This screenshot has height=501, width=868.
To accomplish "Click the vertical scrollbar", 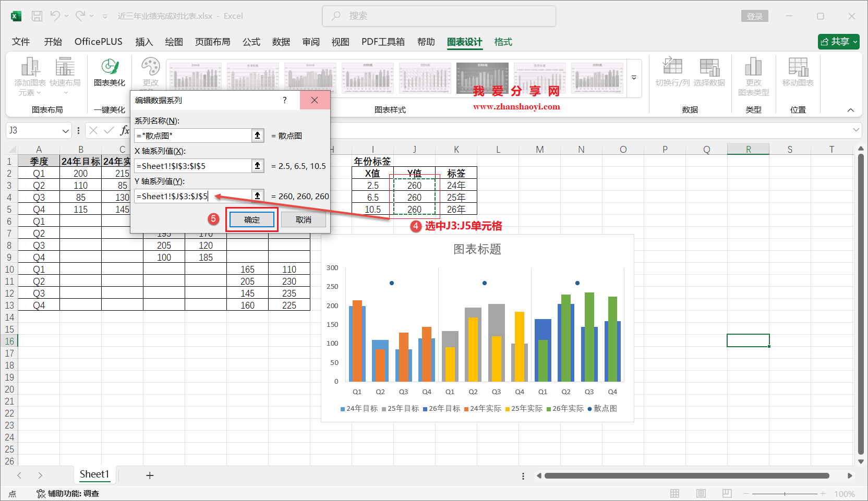I will coord(861,304).
